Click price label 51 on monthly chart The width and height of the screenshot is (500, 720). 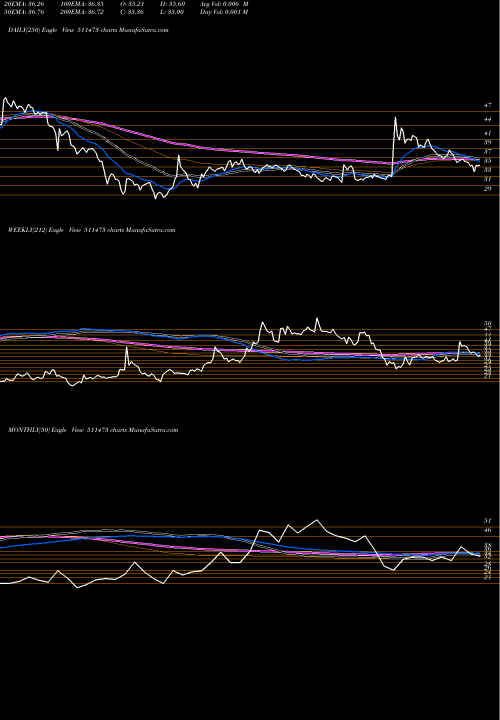coord(488,521)
